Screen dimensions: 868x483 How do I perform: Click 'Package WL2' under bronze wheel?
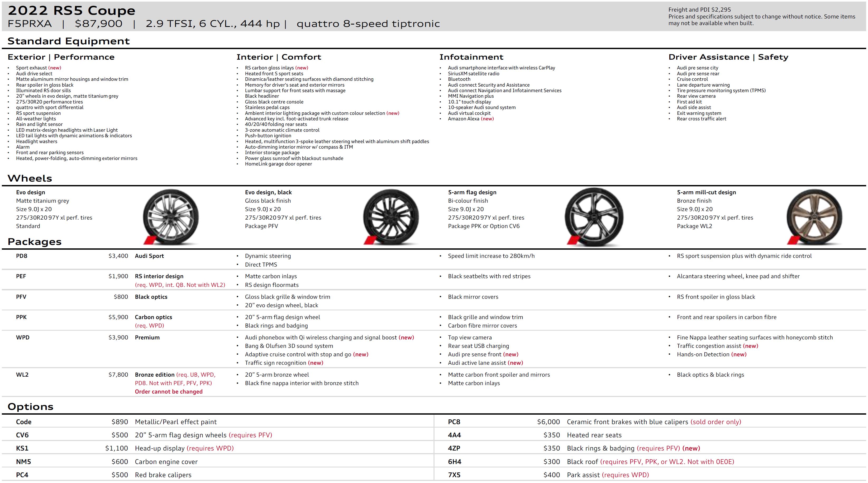point(694,226)
